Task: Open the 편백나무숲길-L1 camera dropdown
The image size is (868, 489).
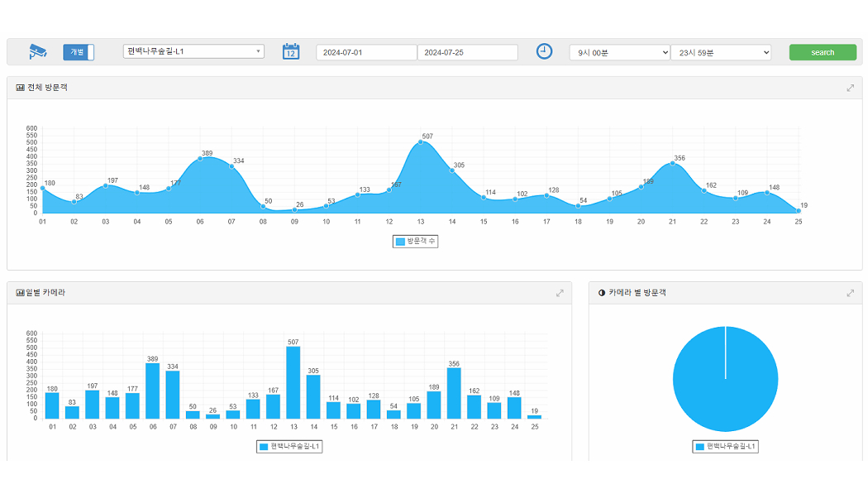Action: pos(193,51)
